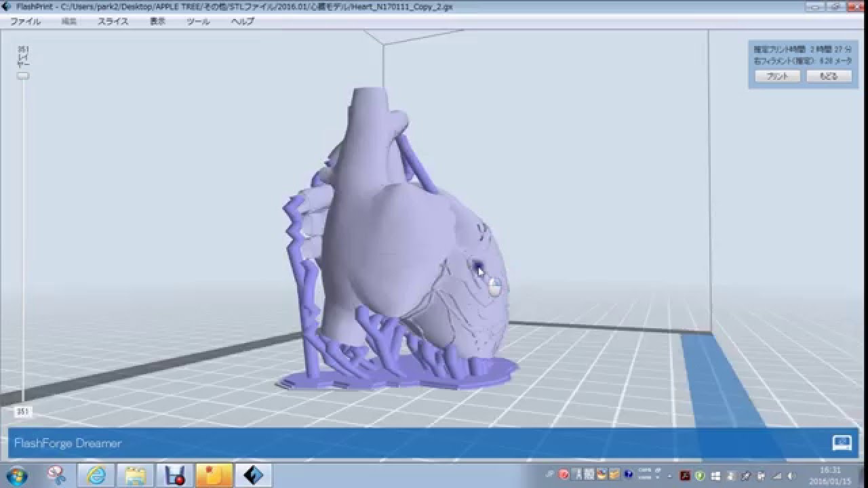Open the ファイル (File) menu
The width and height of the screenshot is (868, 488).
(25, 22)
